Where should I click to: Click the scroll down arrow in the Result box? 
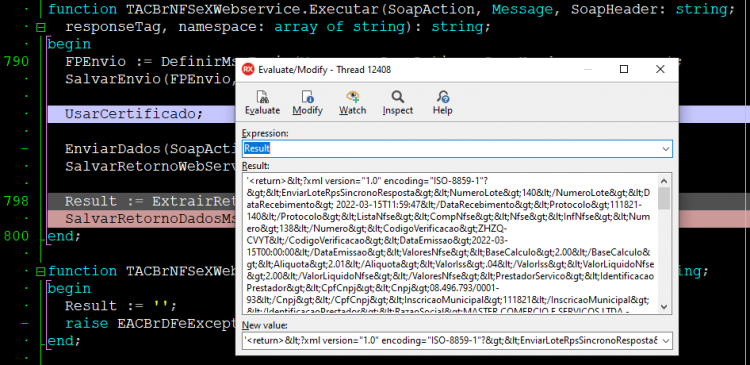click(664, 307)
